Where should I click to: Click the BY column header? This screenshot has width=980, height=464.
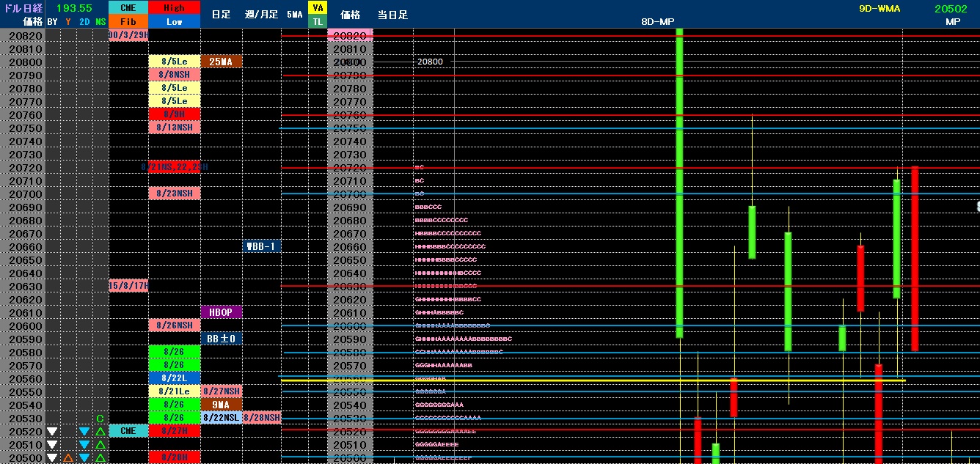tap(52, 22)
